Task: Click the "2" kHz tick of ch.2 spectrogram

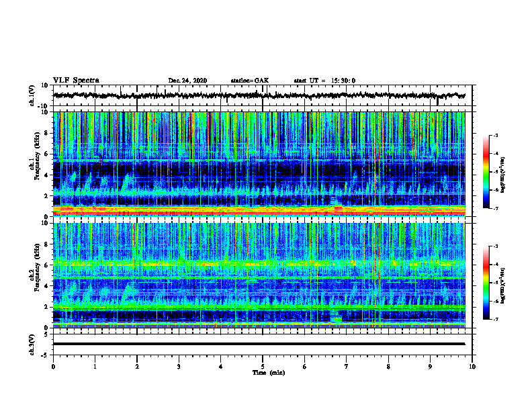Action: (x=46, y=307)
